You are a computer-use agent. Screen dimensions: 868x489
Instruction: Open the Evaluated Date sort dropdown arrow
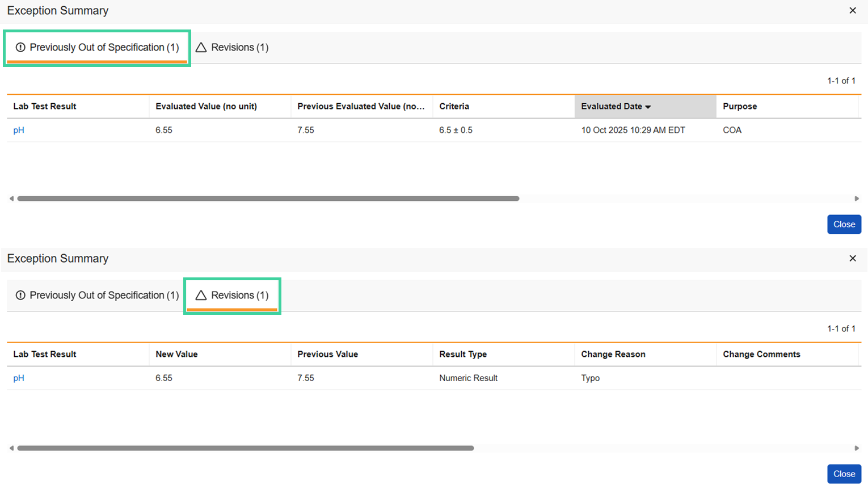tap(649, 106)
